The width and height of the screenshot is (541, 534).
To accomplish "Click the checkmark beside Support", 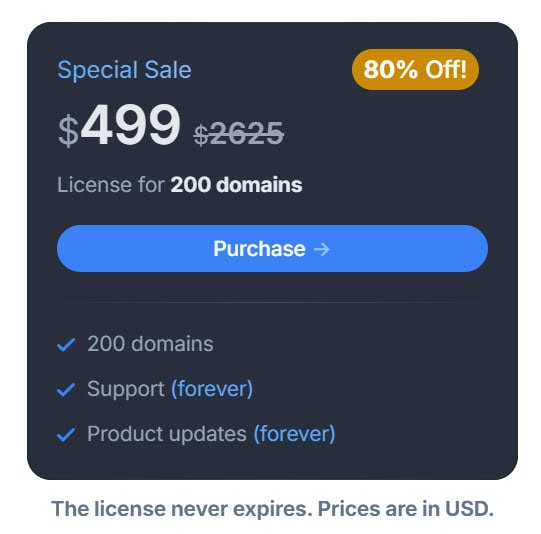I will coord(66,389).
